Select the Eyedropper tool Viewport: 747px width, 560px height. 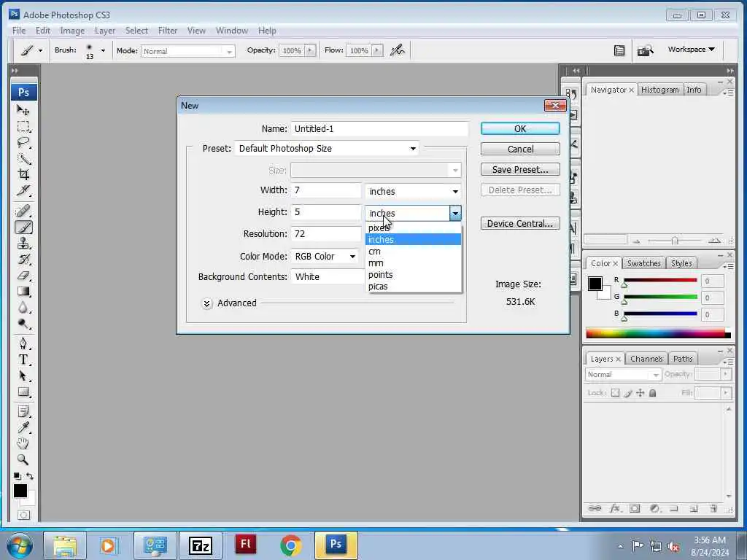coord(23,427)
